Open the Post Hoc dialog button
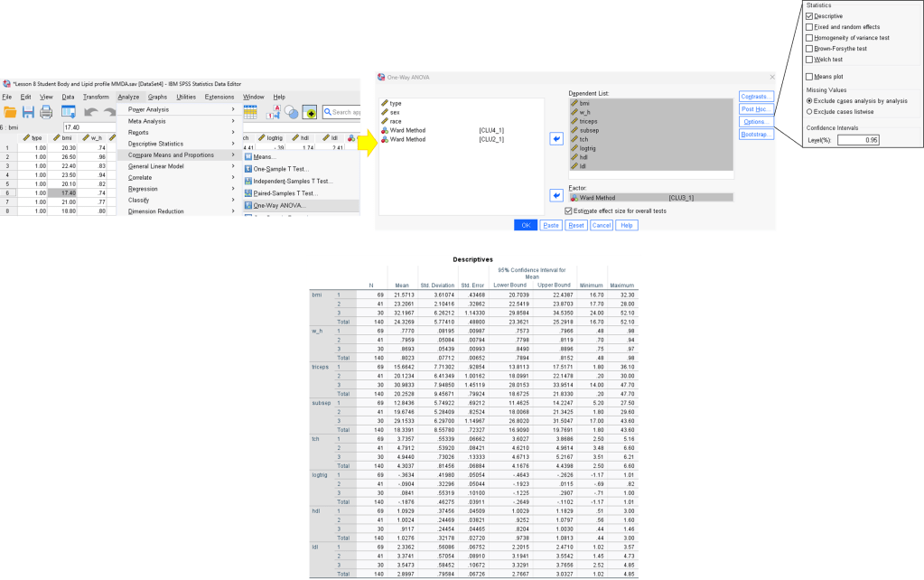This screenshot has width=924, height=580. point(754,108)
